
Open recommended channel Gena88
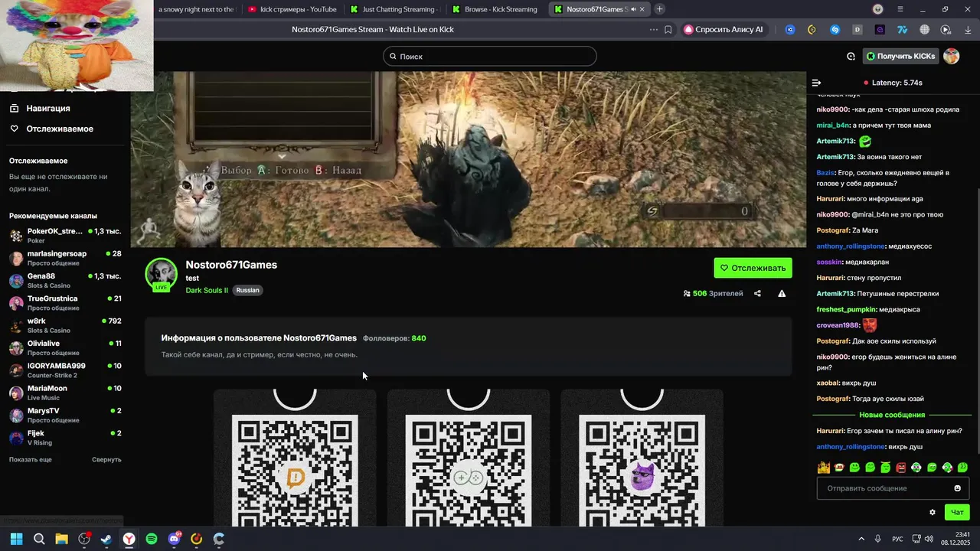tap(64, 280)
